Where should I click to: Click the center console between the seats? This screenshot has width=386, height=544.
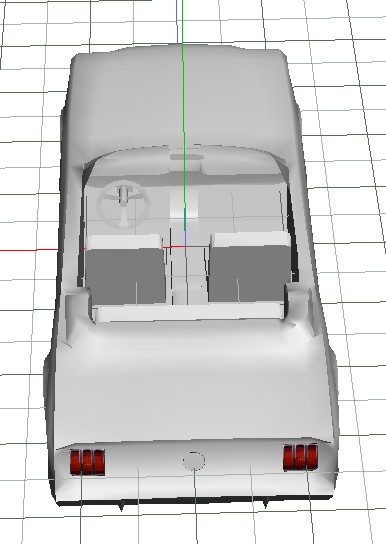pyautogui.click(x=187, y=274)
